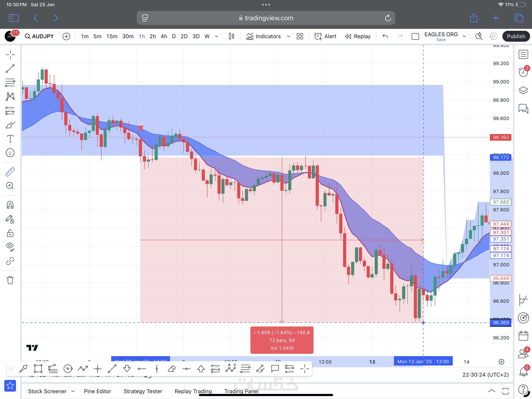Switch to the Replay Trading tab
Image resolution: width=532 pixels, height=399 pixels.
pos(193,391)
